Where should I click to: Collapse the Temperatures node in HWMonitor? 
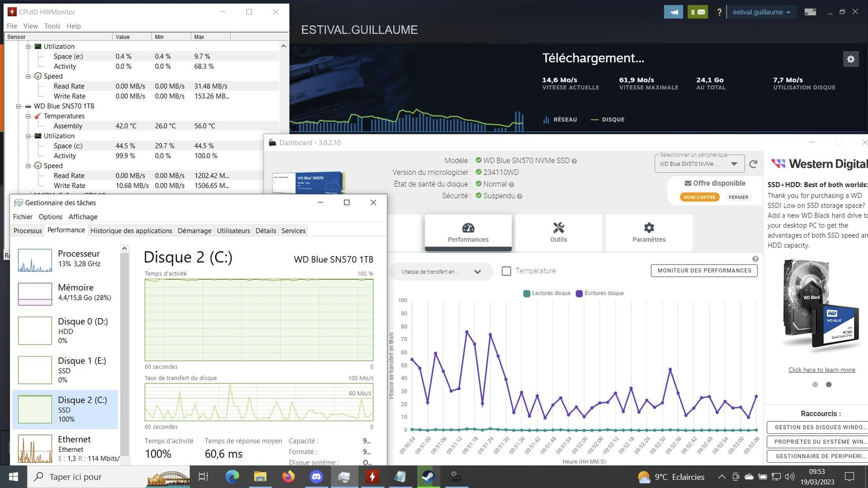(x=28, y=116)
